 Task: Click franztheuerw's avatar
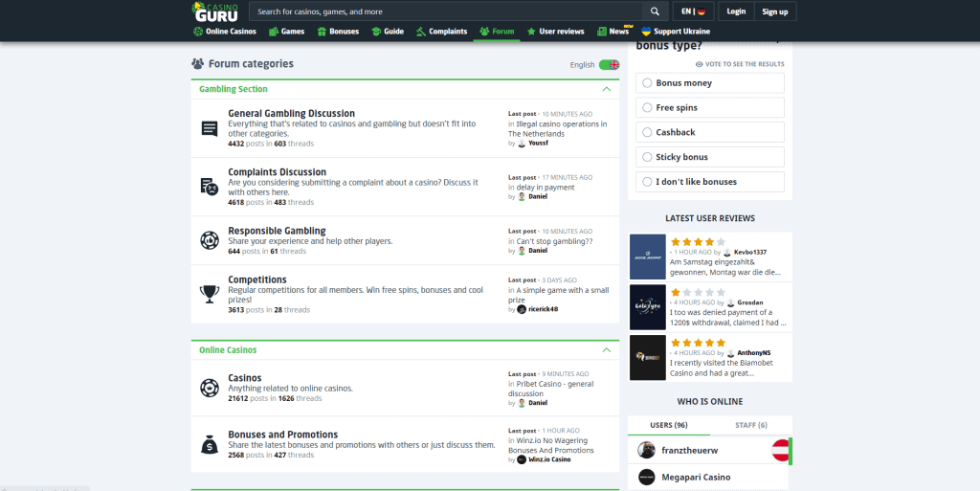tap(646, 450)
